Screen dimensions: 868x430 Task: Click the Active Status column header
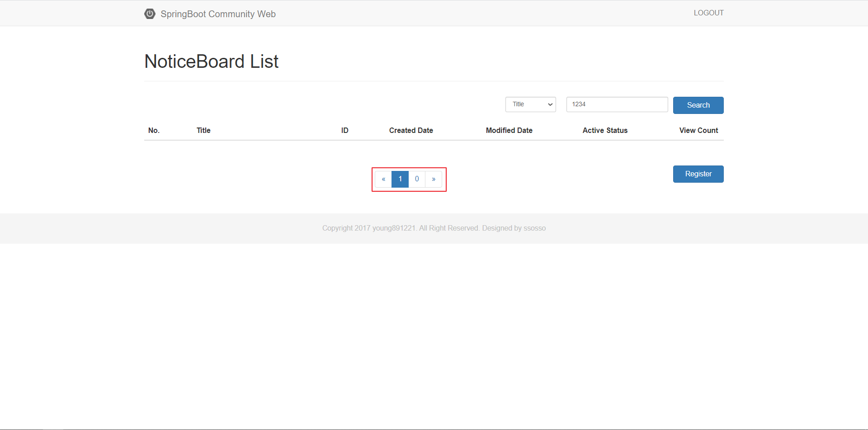click(x=605, y=130)
